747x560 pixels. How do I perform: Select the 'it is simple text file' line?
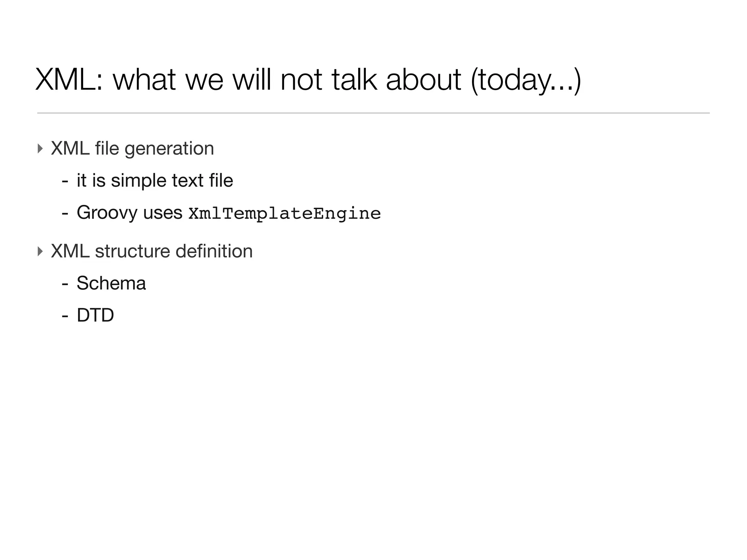[x=155, y=180]
